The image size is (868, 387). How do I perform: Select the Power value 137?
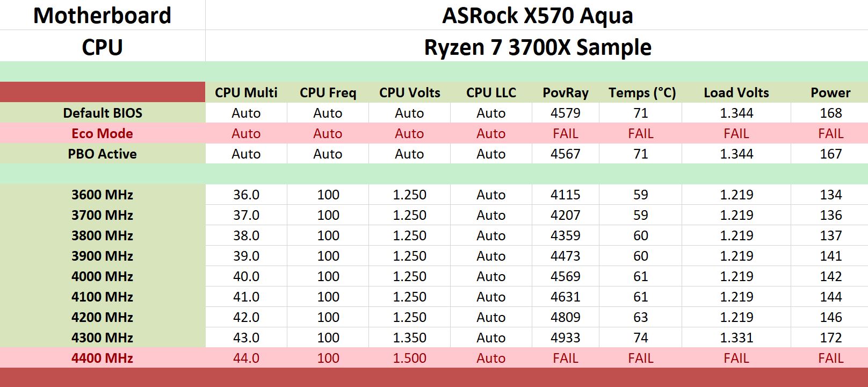pyautogui.click(x=831, y=235)
